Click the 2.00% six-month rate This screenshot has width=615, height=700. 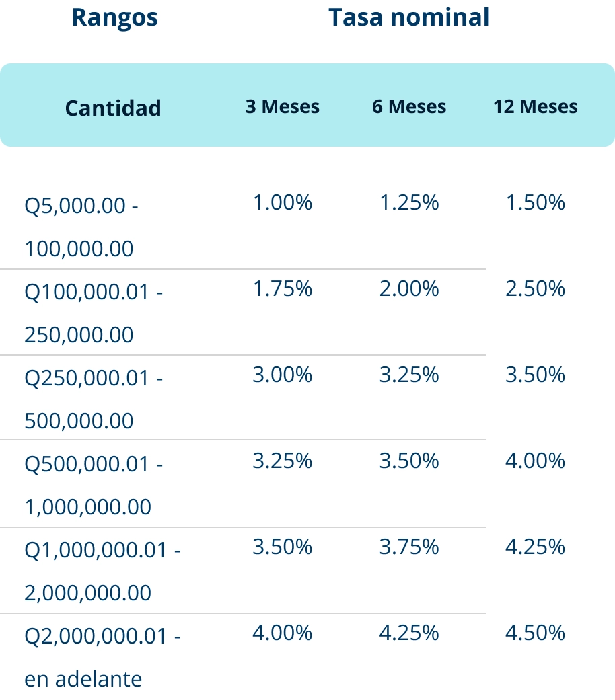pyautogui.click(x=409, y=289)
